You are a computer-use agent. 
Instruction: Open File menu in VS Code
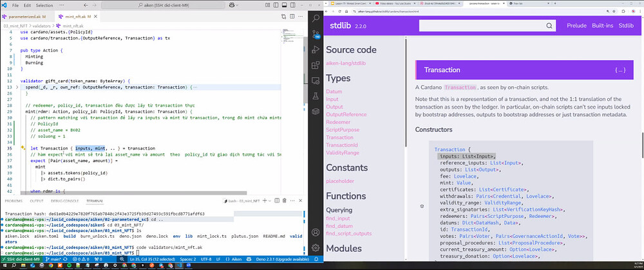pyautogui.click(x=15, y=5)
